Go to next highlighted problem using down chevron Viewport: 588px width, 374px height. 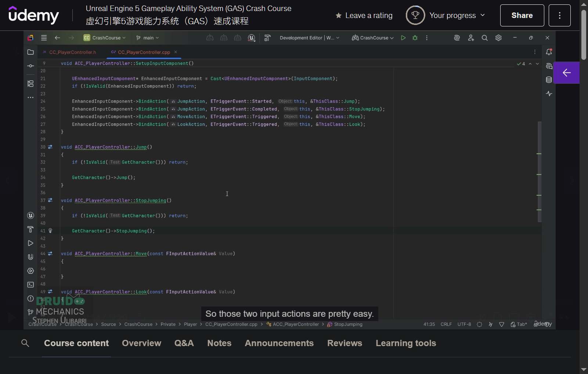[x=537, y=64]
